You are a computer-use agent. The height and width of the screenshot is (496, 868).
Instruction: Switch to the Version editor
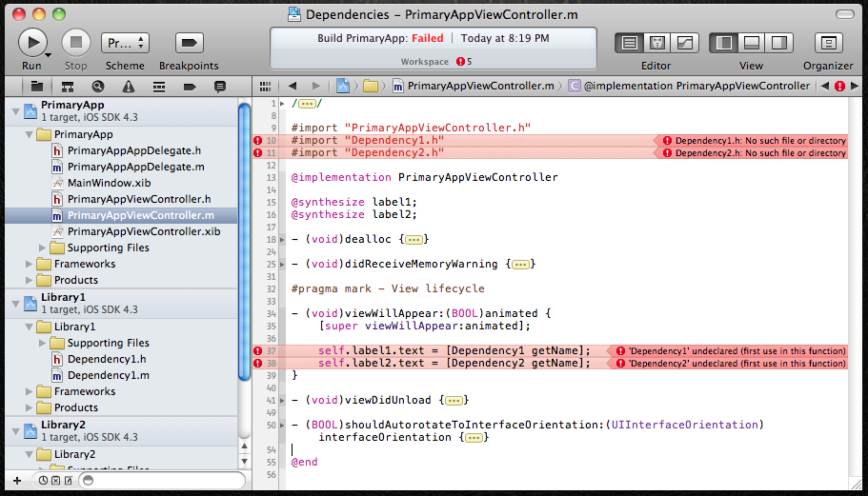pyautogui.click(x=685, y=43)
